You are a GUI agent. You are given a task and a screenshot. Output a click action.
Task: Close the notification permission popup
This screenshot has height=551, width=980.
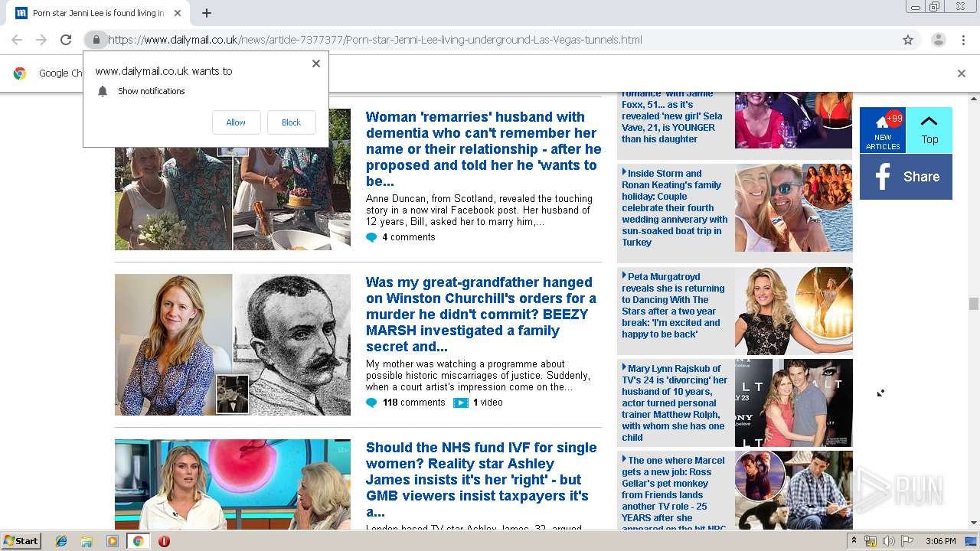(316, 64)
